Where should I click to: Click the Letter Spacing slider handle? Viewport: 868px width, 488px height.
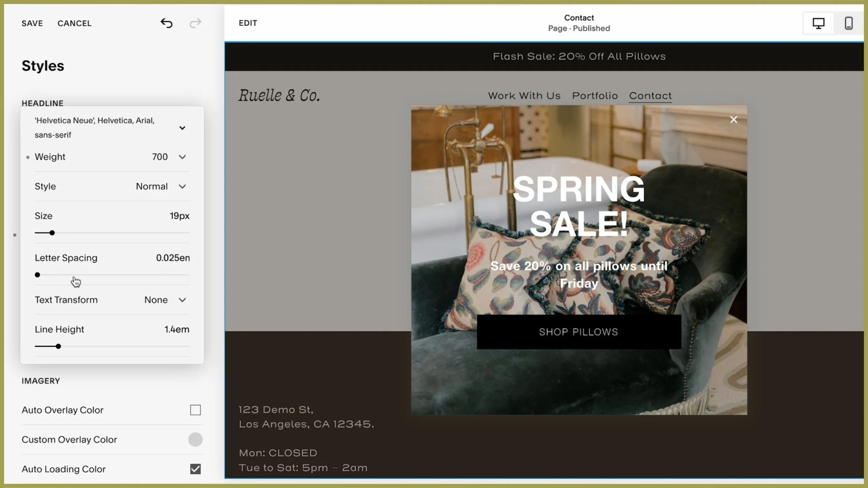(37, 275)
